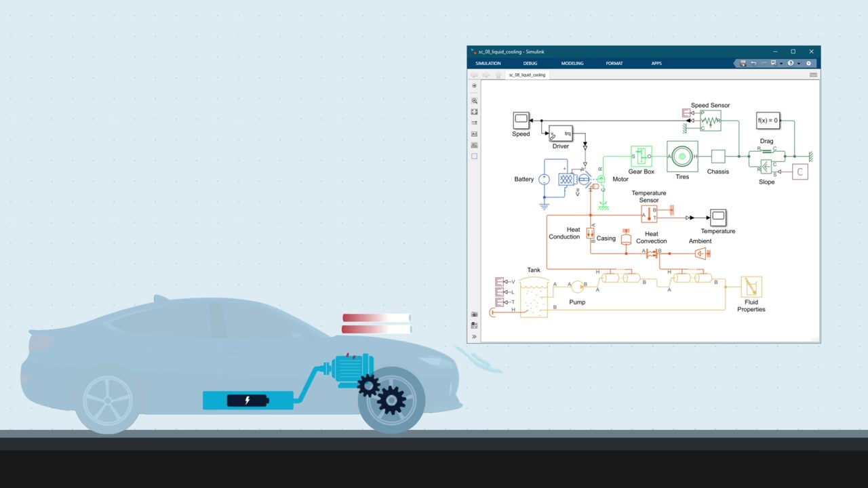Image resolution: width=868 pixels, height=488 pixels.
Task: Click the Speed scope block
Action: coord(521,121)
